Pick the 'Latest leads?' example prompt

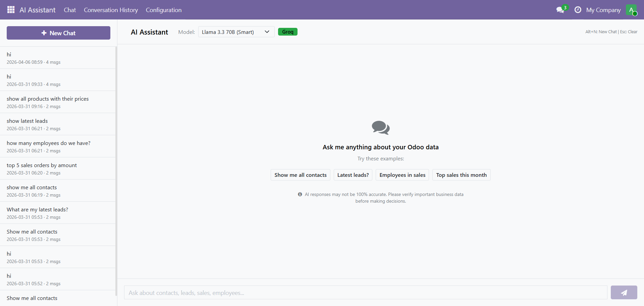tap(353, 175)
